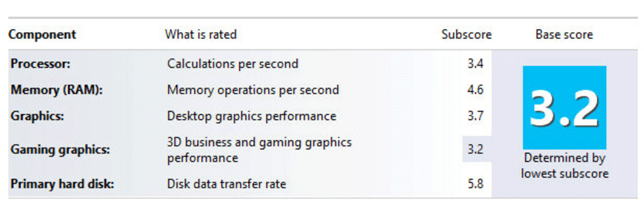The image size is (644, 207).
Task: Click the Memory subscore 4.6
Action: 475,90
